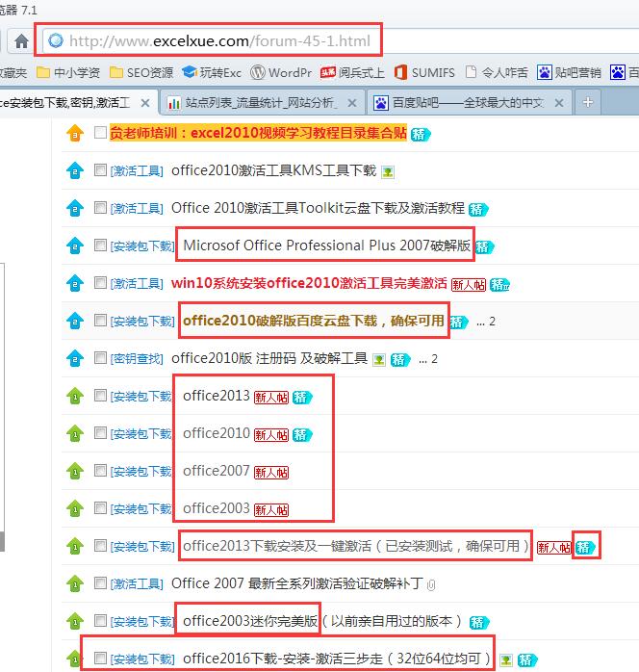
Task: Tick checkbox for office2010激活工具KMS post
Action: (100, 170)
